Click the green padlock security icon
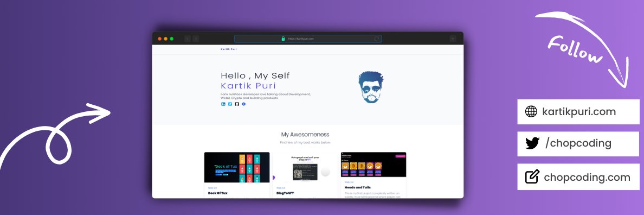644x215 pixels. coord(283,39)
